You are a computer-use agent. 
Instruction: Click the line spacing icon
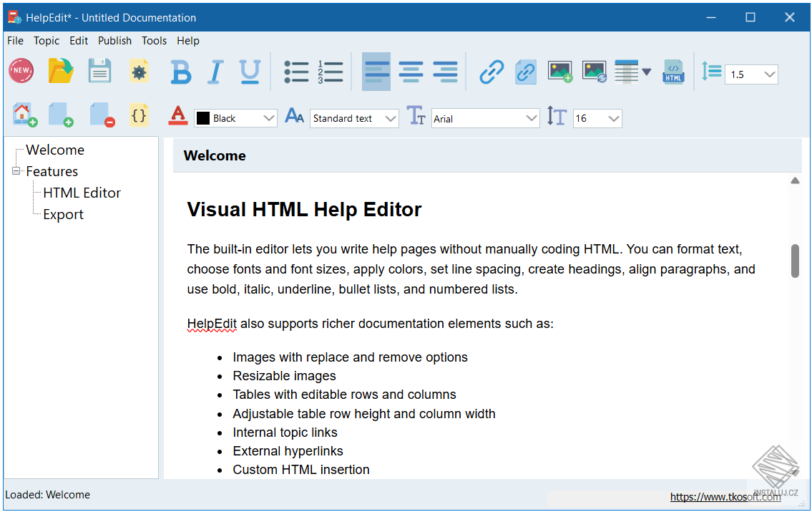click(712, 72)
